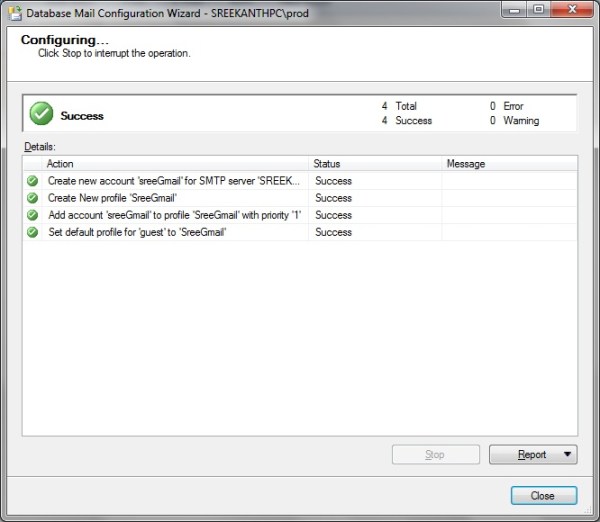Select the 'Create new account sreeGmail' row
Image resolution: width=600 pixels, height=522 pixels.
[x=174, y=181]
